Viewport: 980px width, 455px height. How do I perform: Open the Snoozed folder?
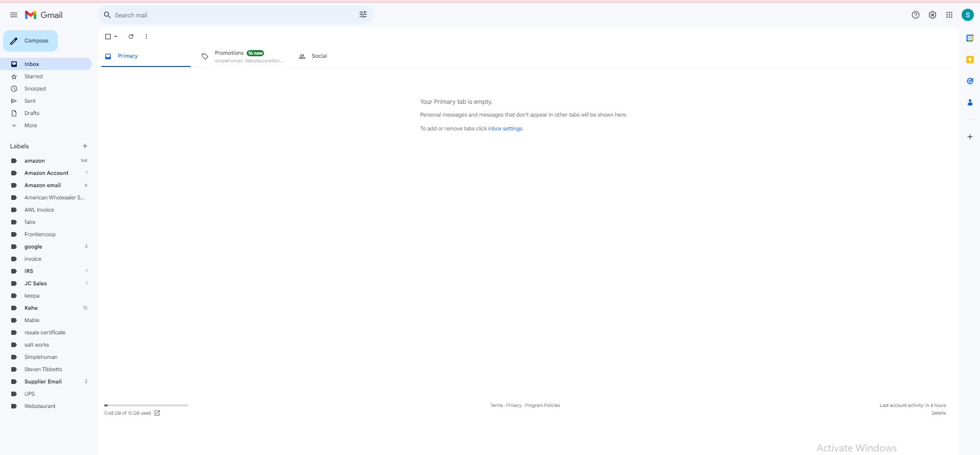[x=46, y=88]
